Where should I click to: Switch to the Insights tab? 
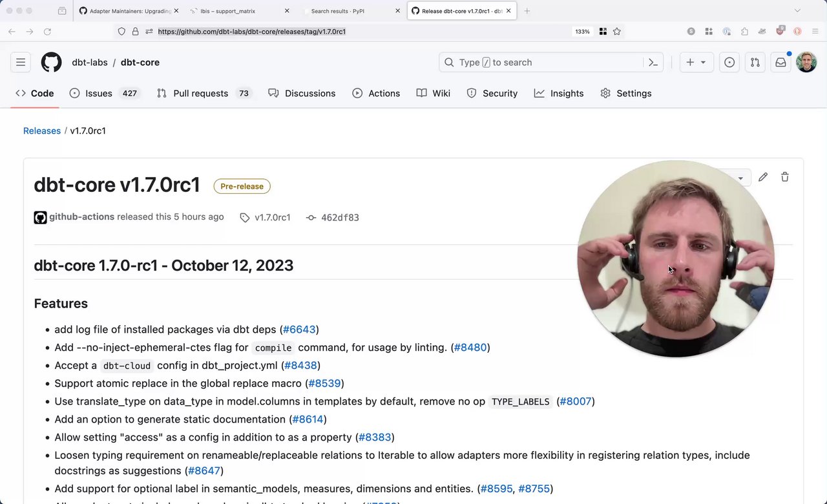(559, 93)
